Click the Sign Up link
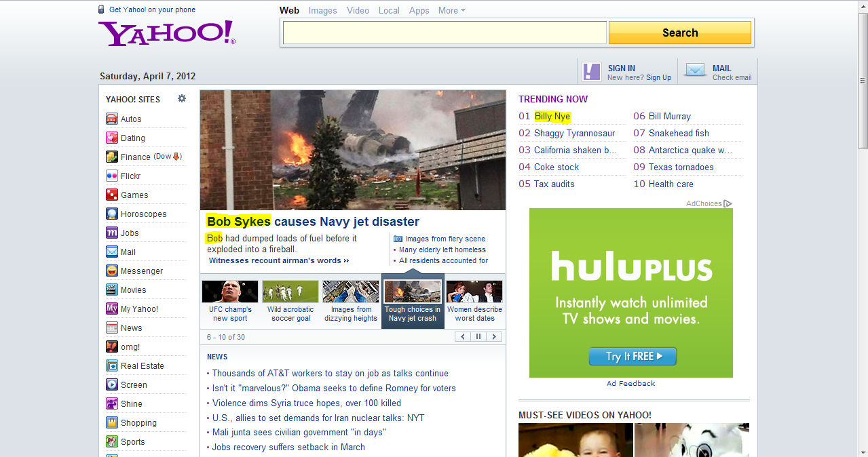Image resolution: width=868 pixels, height=457 pixels. 658,78
